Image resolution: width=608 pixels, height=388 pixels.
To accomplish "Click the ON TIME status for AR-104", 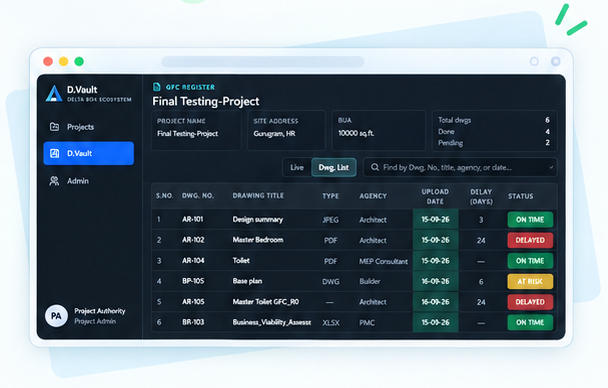I will [x=530, y=261].
